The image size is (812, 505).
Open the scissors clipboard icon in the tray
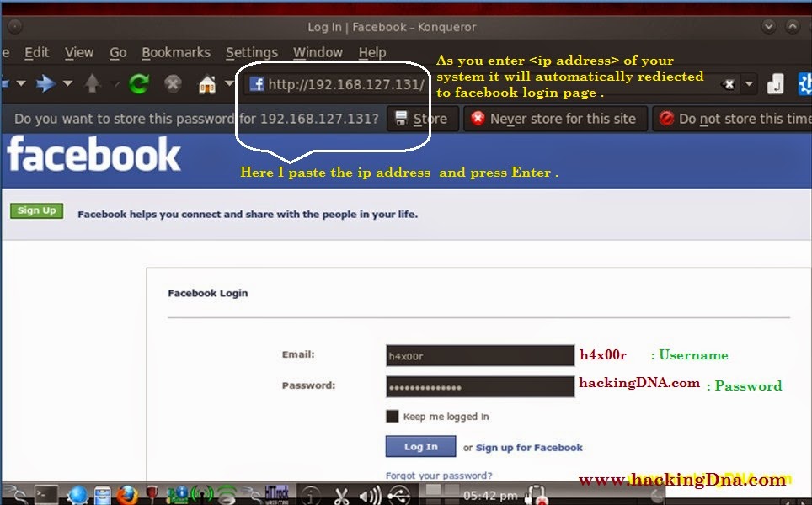[x=341, y=496]
